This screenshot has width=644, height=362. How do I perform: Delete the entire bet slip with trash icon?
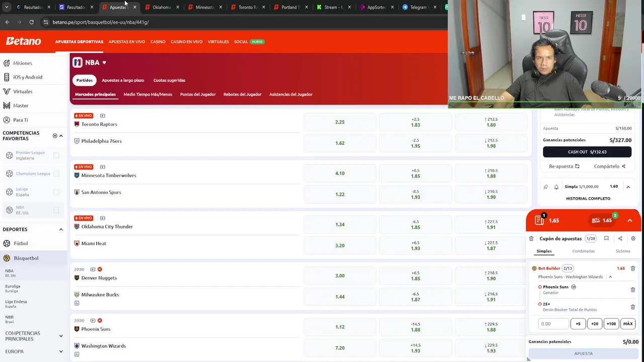pos(531,239)
